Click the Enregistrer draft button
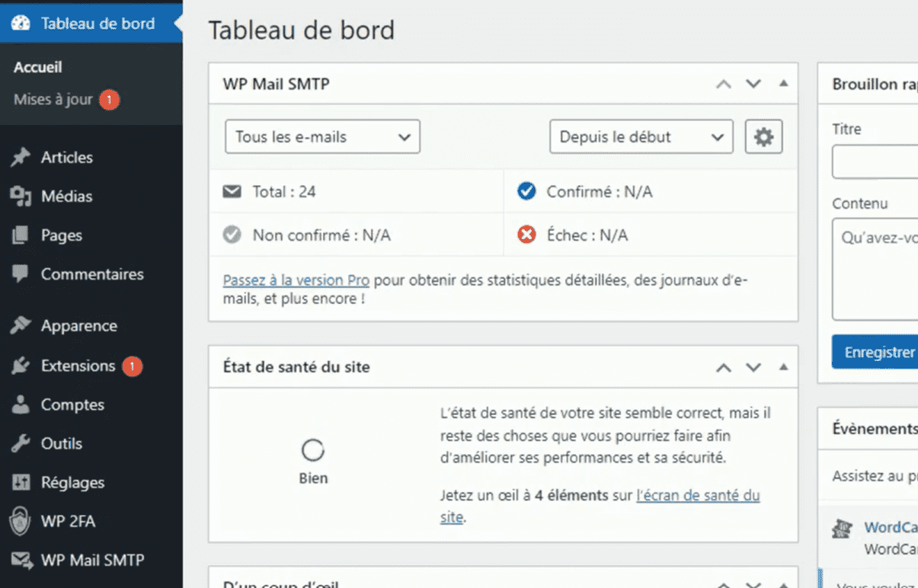Image resolution: width=918 pixels, height=588 pixels. point(875,352)
